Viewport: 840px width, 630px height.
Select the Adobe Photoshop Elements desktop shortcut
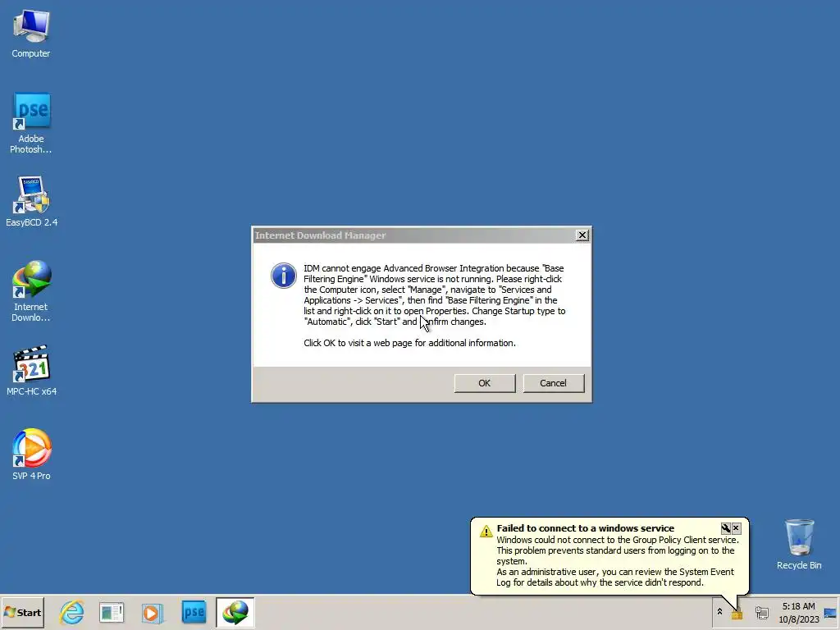[x=31, y=123]
